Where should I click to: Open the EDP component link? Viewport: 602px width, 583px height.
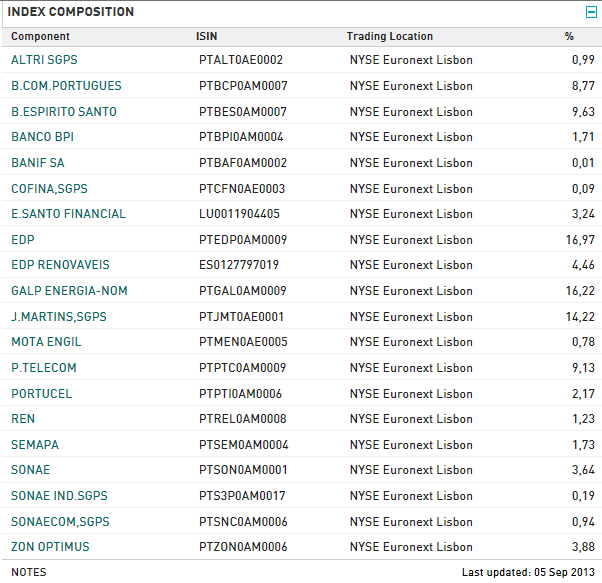[23, 240]
